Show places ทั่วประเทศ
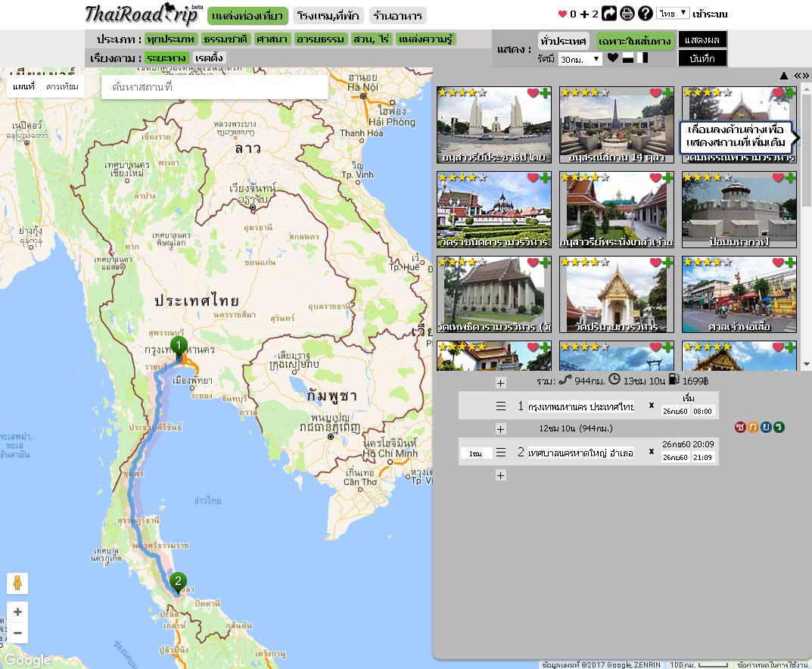 click(x=563, y=40)
